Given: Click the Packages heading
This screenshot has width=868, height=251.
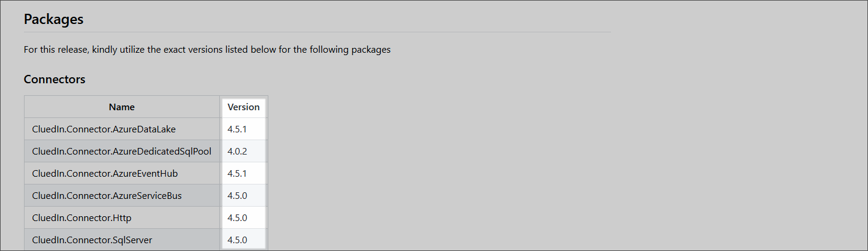Looking at the screenshot, I should 53,19.
